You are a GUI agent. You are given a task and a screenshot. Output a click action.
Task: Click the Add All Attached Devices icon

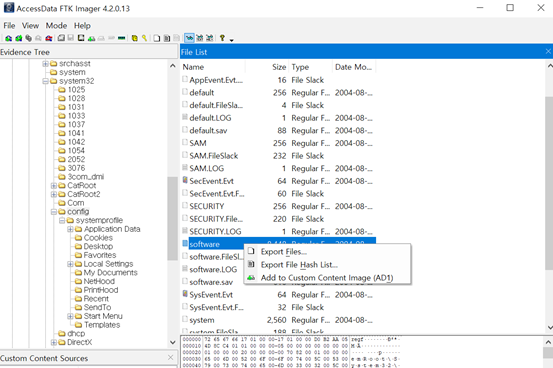[19, 38]
